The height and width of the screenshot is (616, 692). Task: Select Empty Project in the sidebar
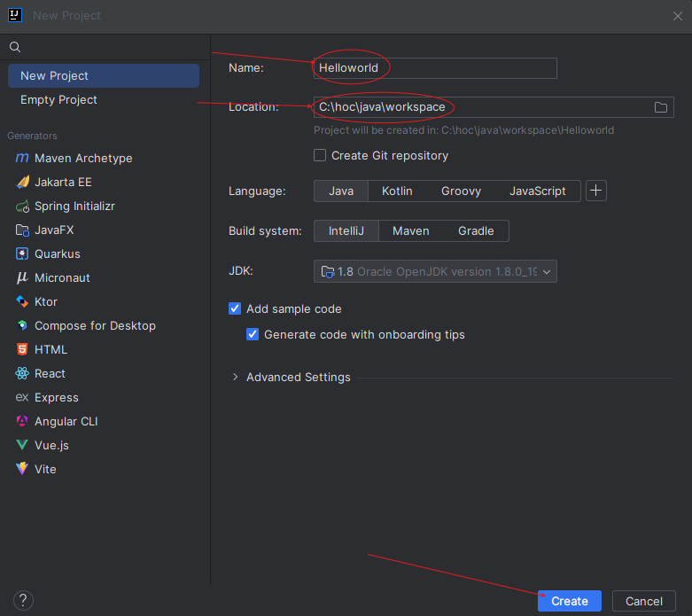58,99
